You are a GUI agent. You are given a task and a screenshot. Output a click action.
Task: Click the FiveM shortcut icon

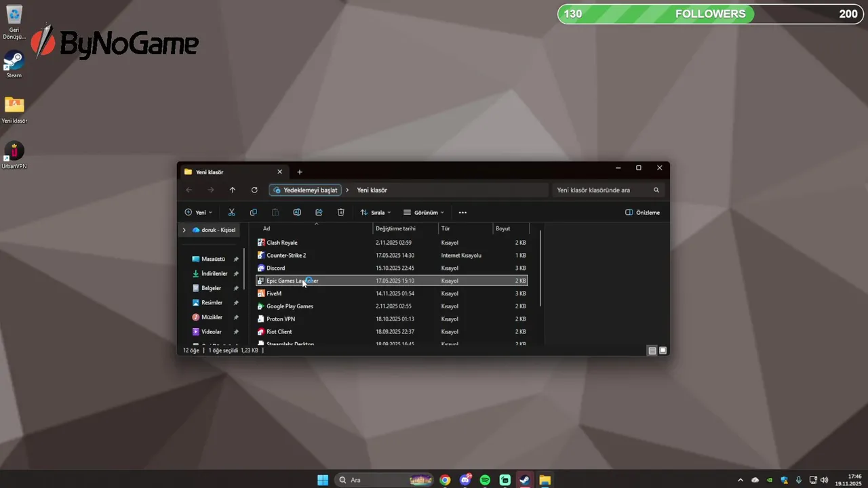click(x=261, y=293)
